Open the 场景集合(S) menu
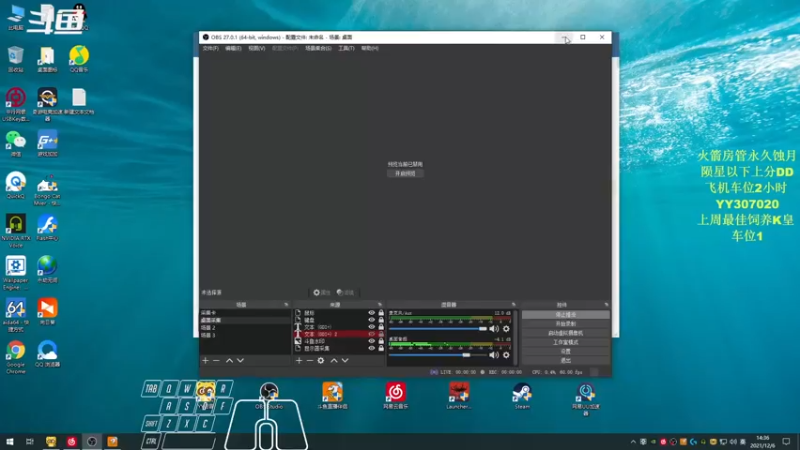This screenshot has height=450, width=800. tap(318, 48)
